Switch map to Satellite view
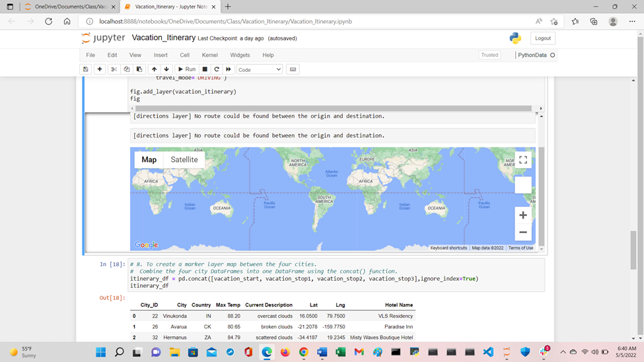Viewport: 644px width, 362px height. pos(184,160)
